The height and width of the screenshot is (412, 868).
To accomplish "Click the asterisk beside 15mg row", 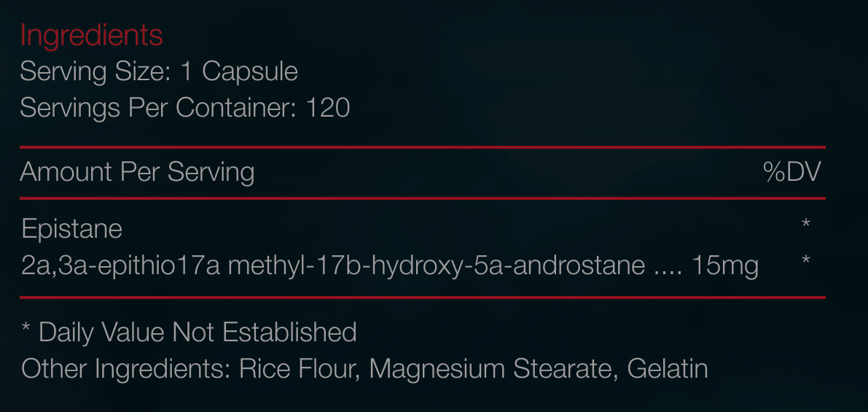I will tap(806, 259).
